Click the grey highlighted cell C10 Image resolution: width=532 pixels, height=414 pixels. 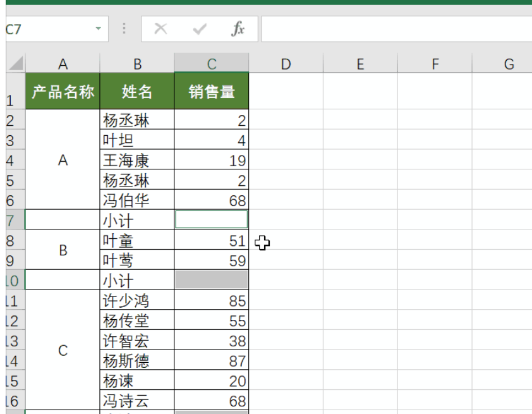(x=212, y=280)
